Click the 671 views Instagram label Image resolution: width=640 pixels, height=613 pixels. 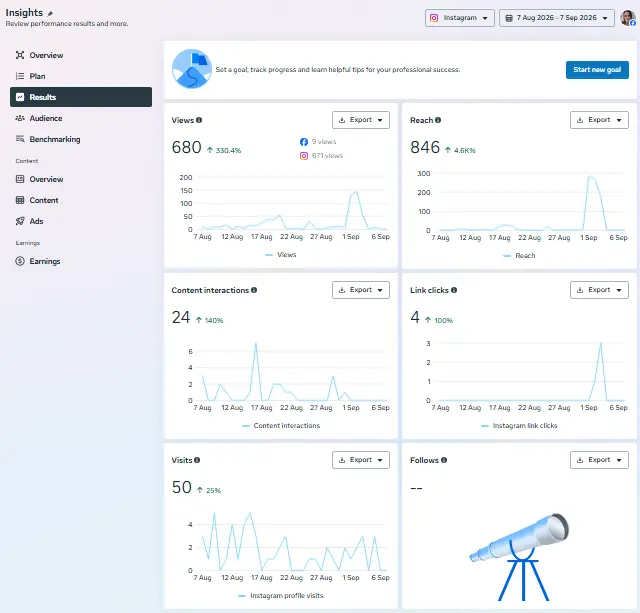pyautogui.click(x=327, y=155)
